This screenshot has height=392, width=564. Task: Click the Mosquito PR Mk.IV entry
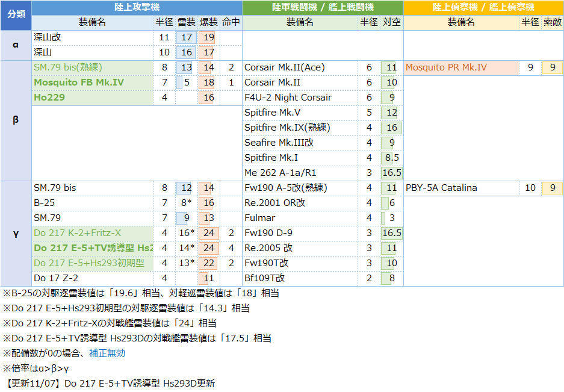pyautogui.click(x=446, y=67)
